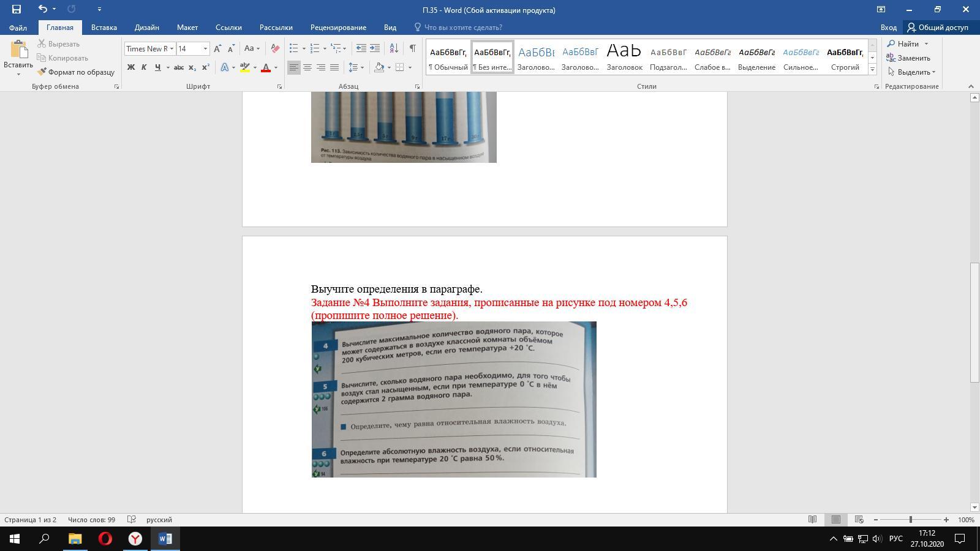Open the font size dropdown
Viewport: 980px width, 551px height.
pyautogui.click(x=205, y=48)
